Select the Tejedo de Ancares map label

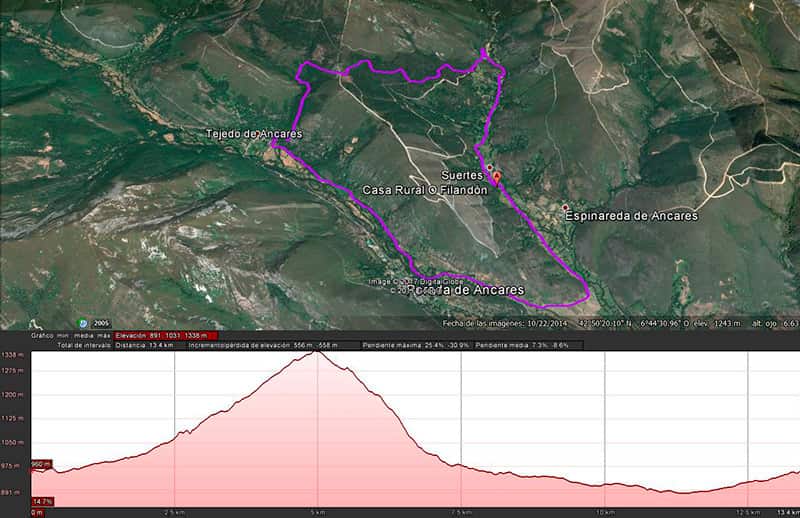(254, 134)
